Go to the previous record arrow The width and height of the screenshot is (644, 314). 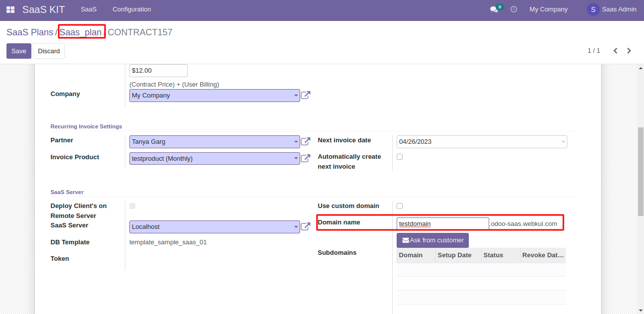tap(616, 51)
